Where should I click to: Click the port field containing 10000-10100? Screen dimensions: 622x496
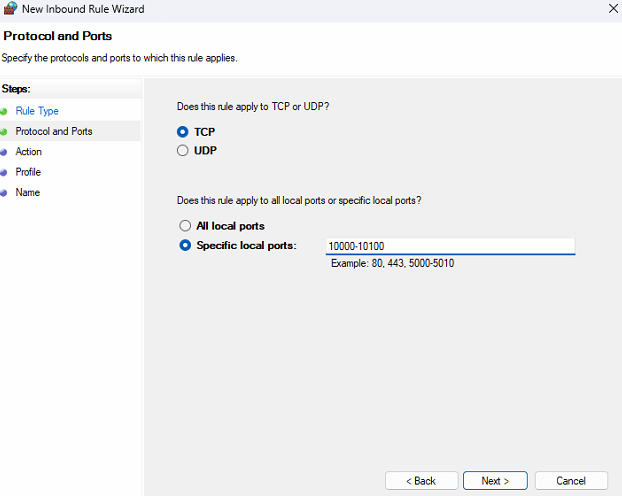click(450, 246)
